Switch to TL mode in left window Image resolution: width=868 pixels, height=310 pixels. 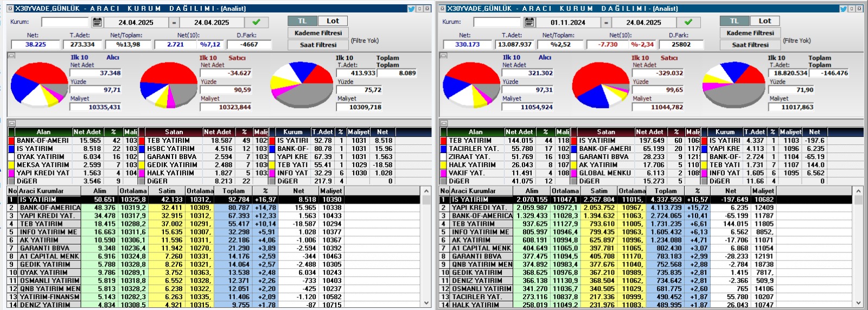click(303, 21)
